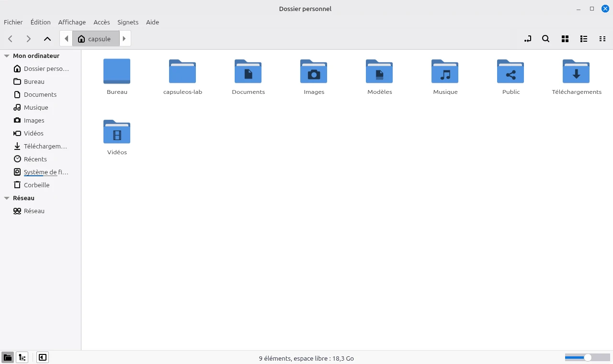
Task: Switch to compact view
Action: [602, 39]
